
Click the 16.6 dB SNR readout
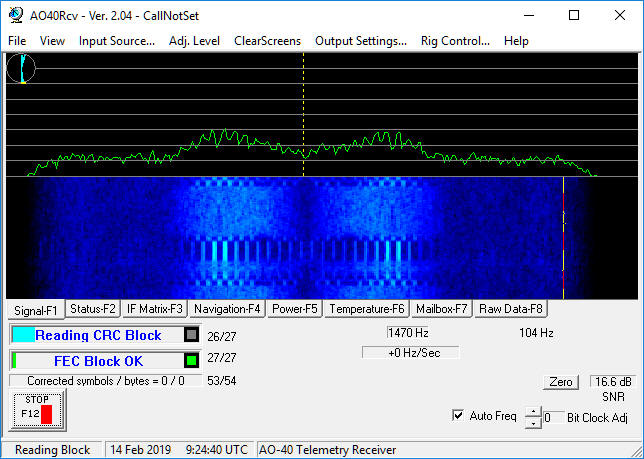click(x=613, y=382)
